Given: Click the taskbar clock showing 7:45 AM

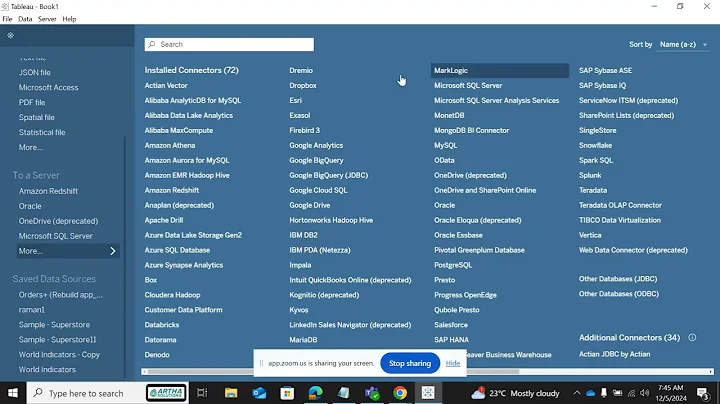Looking at the screenshot, I should coord(672,393).
